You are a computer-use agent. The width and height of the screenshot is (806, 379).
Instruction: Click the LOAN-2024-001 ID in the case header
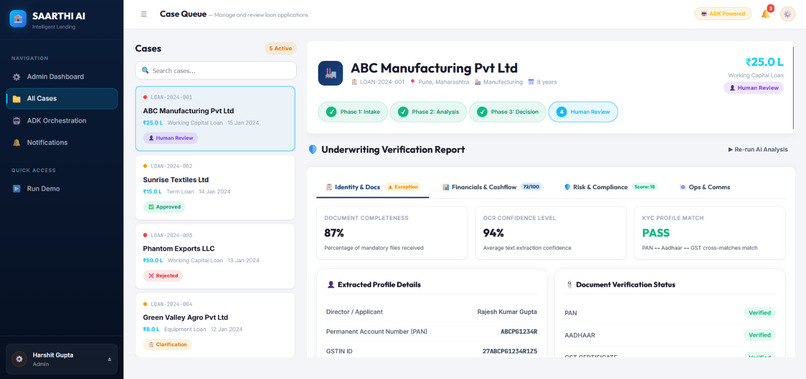click(x=382, y=82)
